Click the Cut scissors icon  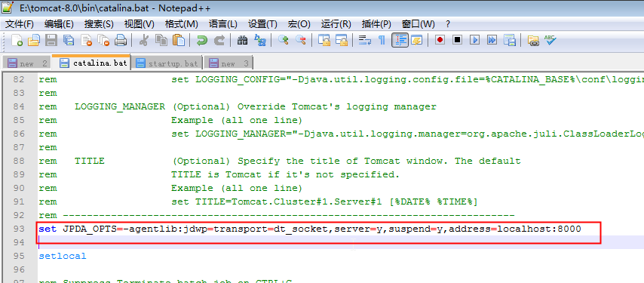(144, 40)
